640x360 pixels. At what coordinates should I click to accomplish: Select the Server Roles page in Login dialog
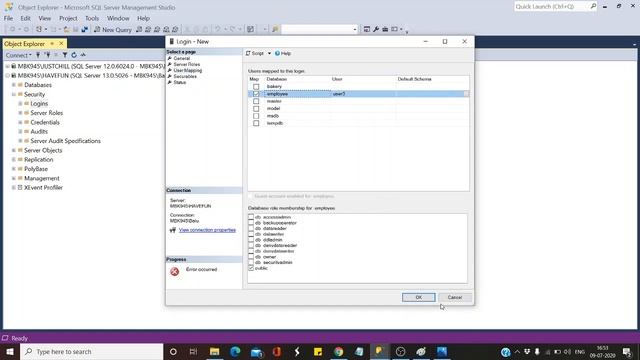tap(187, 64)
